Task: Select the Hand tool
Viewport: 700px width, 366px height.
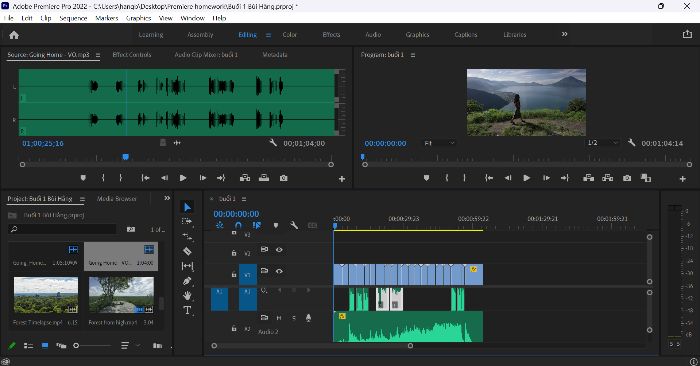Action: tap(187, 295)
